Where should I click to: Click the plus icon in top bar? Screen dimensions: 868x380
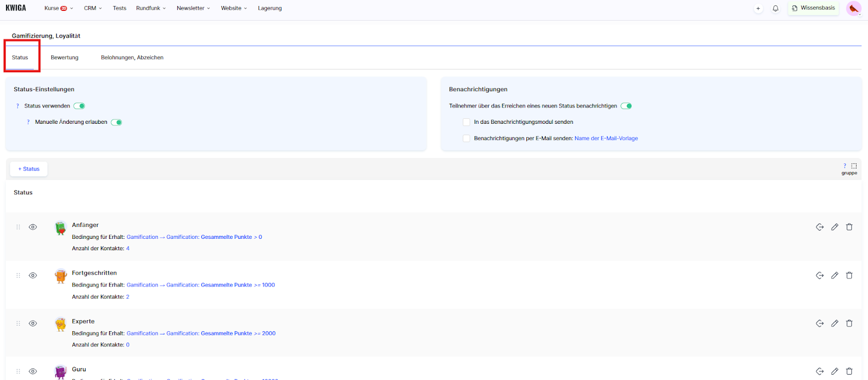point(758,9)
